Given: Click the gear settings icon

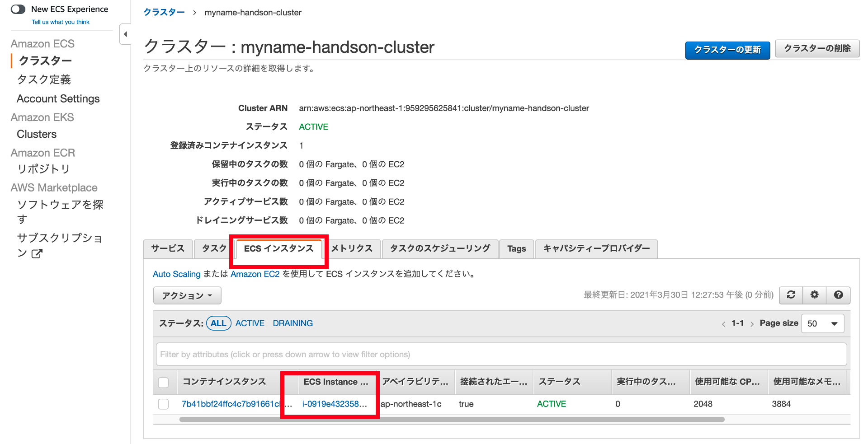Looking at the screenshot, I should click(x=814, y=295).
